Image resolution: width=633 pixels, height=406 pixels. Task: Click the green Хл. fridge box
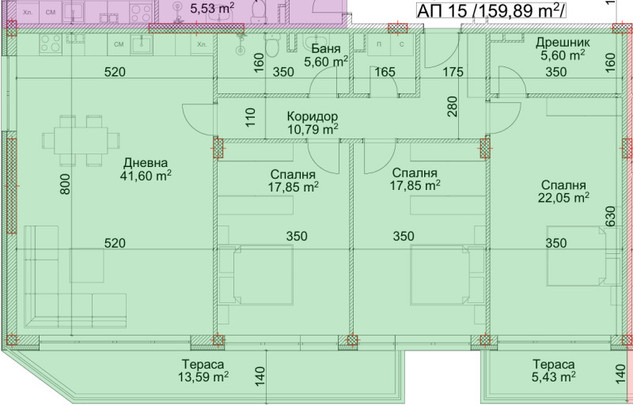tap(201, 45)
